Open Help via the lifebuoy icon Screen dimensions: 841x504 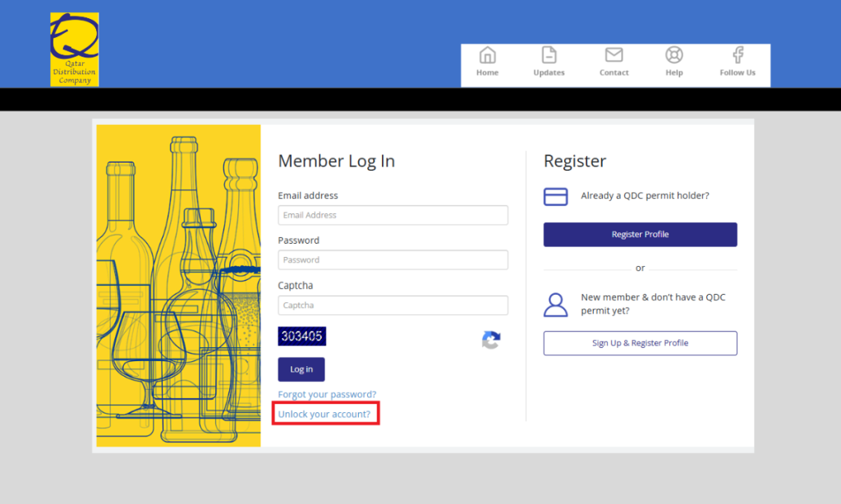click(674, 56)
